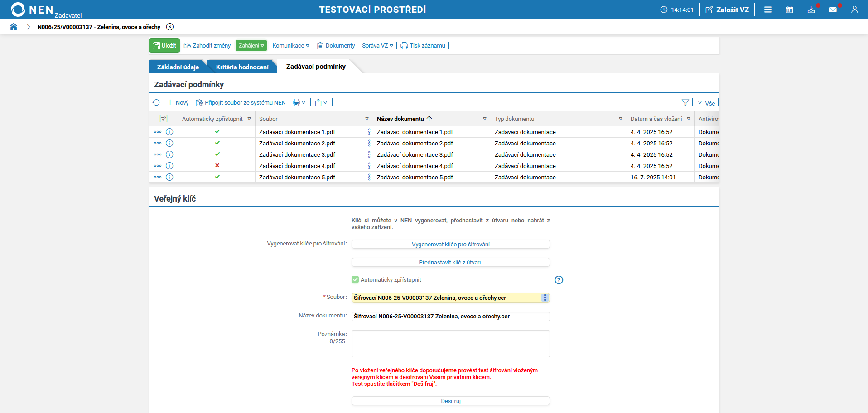
Task: Open row actions for Zadávací dokumentace 3.pdf
Action: pyautogui.click(x=158, y=154)
